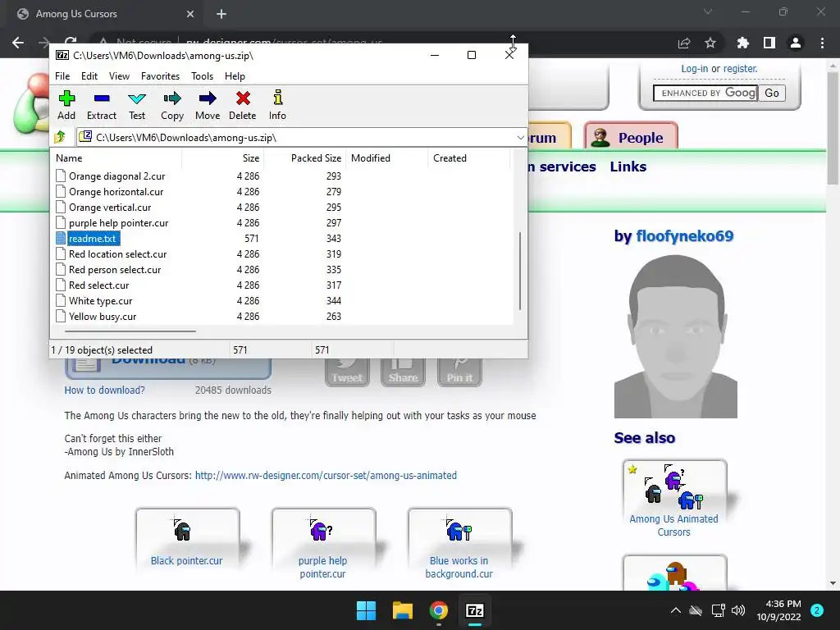This screenshot has width=840, height=630.
Task: Sort by the Name column header
Action: coord(116,158)
